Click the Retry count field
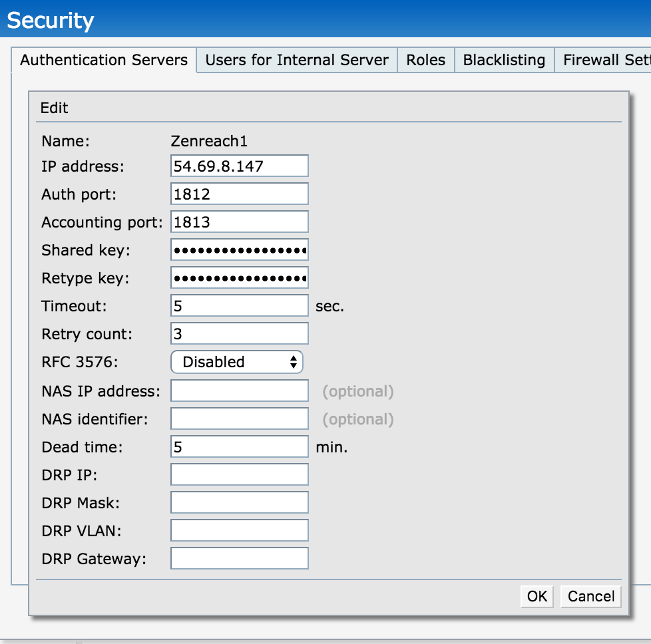 pyautogui.click(x=239, y=334)
